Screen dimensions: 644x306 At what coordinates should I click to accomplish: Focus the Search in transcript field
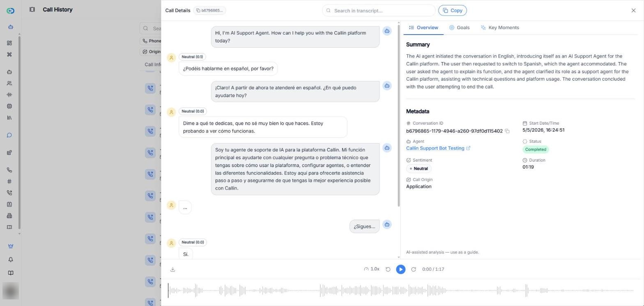379,10
